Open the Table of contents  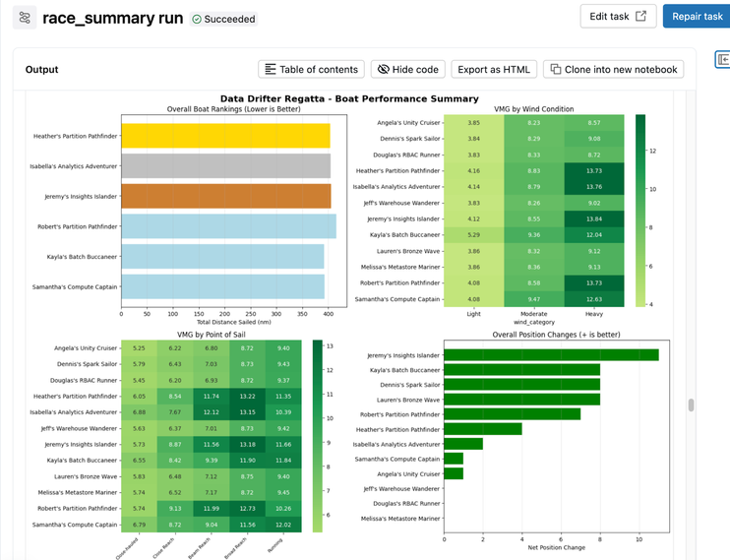(x=311, y=69)
